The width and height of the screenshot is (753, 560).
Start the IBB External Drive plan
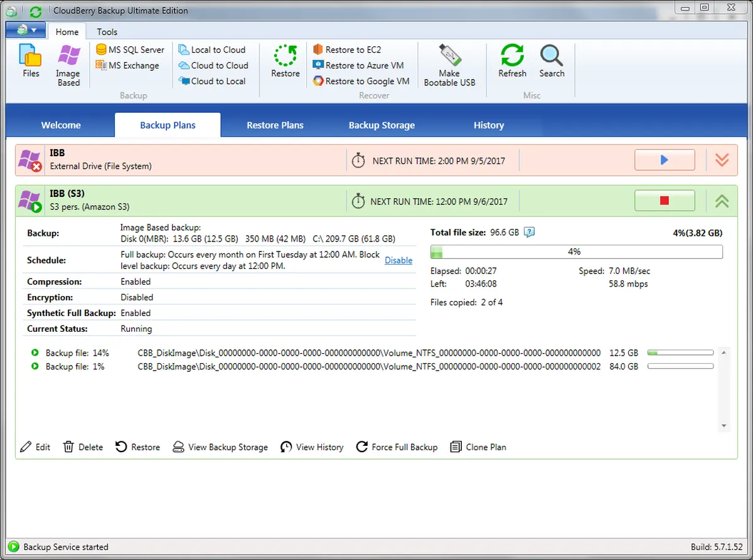(x=665, y=161)
